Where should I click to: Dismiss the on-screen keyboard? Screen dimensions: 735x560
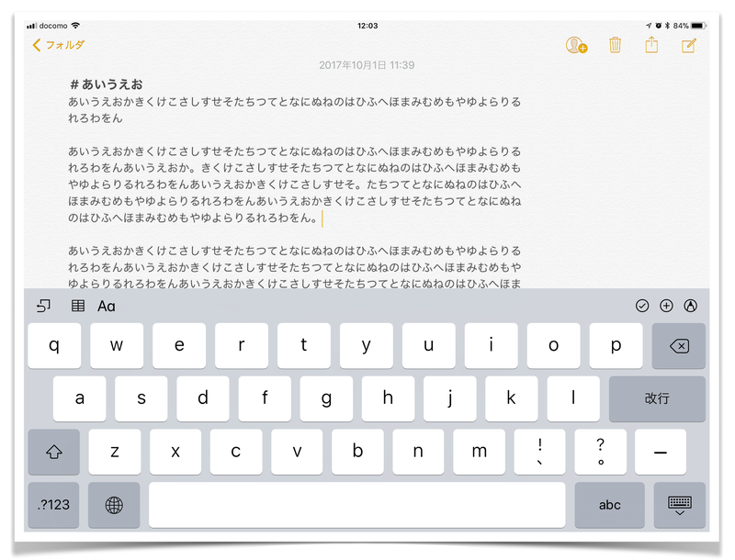point(679,505)
